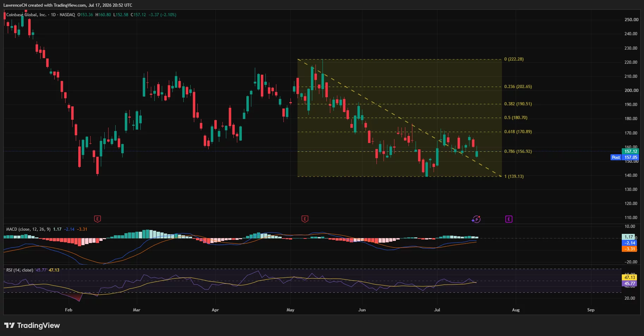Viewport: 644px width, 336px height.
Task: Click the close value C157.12
Action: pos(138,15)
